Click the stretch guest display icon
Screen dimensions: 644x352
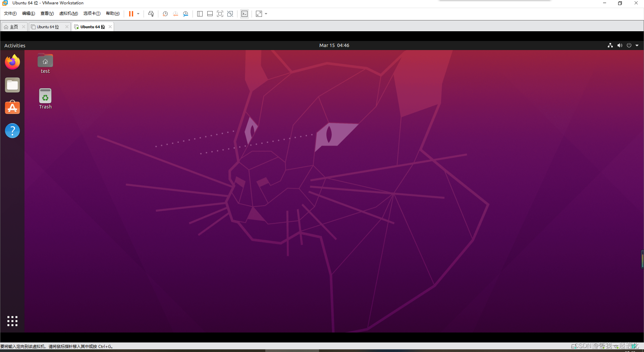(x=259, y=14)
